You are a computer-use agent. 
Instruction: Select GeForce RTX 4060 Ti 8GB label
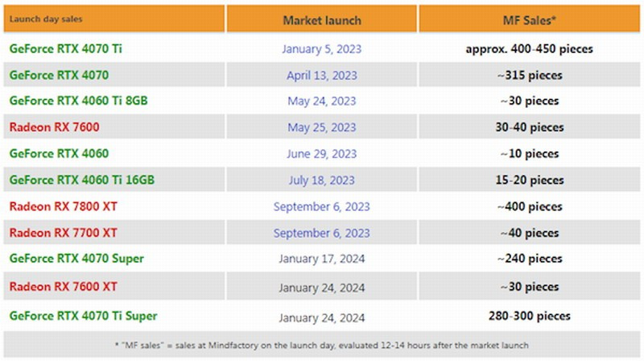[x=78, y=101]
